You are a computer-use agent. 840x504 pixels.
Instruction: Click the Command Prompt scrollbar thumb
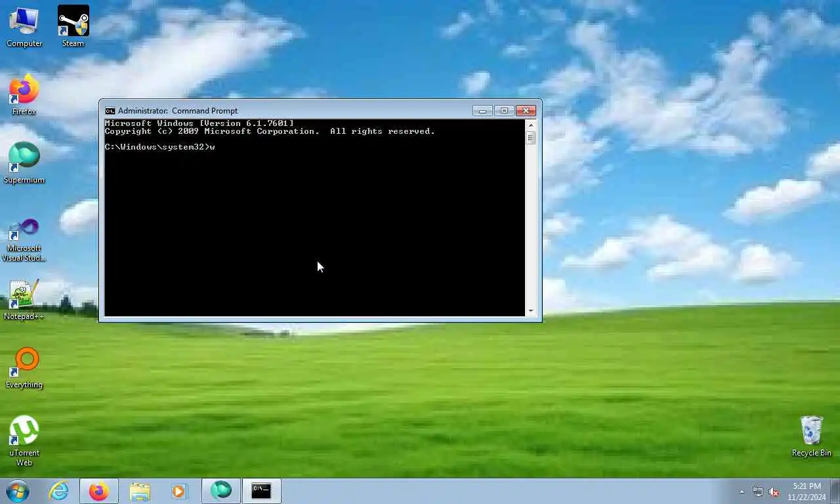pos(531,138)
